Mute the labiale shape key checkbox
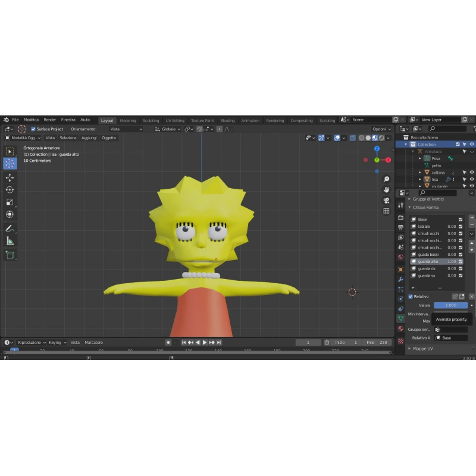The height and width of the screenshot is (476, 476). tap(461, 227)
